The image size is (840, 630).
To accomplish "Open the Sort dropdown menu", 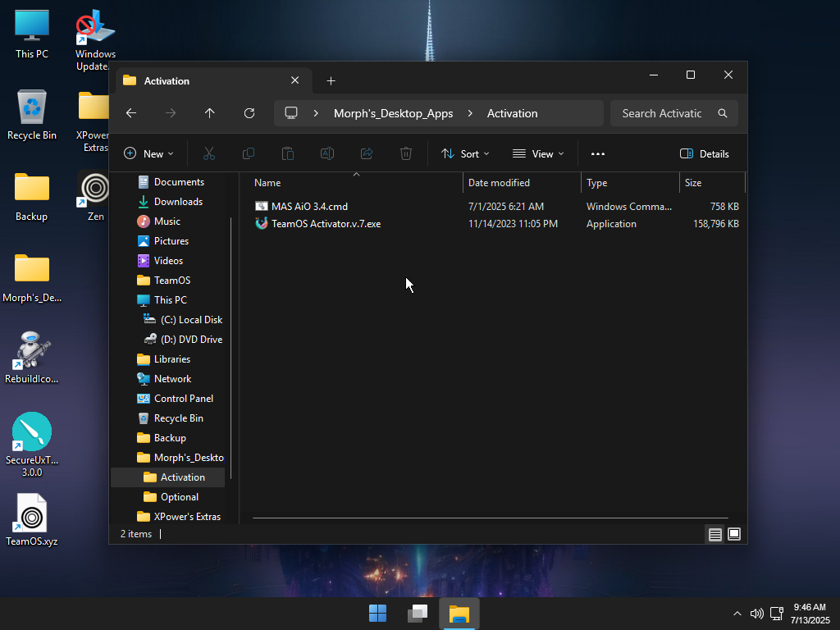I will point(465,153).
